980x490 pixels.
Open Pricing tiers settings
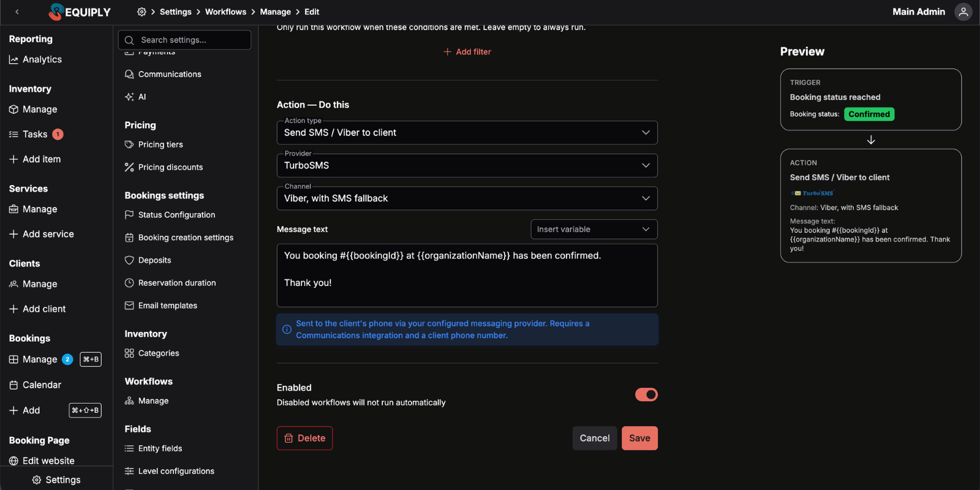tap(154, 145)
